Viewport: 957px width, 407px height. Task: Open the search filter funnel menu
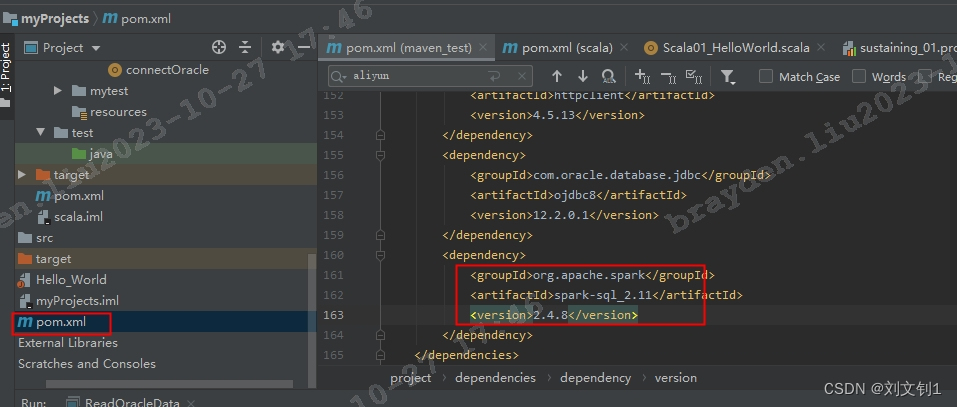[x=728, y=76]
